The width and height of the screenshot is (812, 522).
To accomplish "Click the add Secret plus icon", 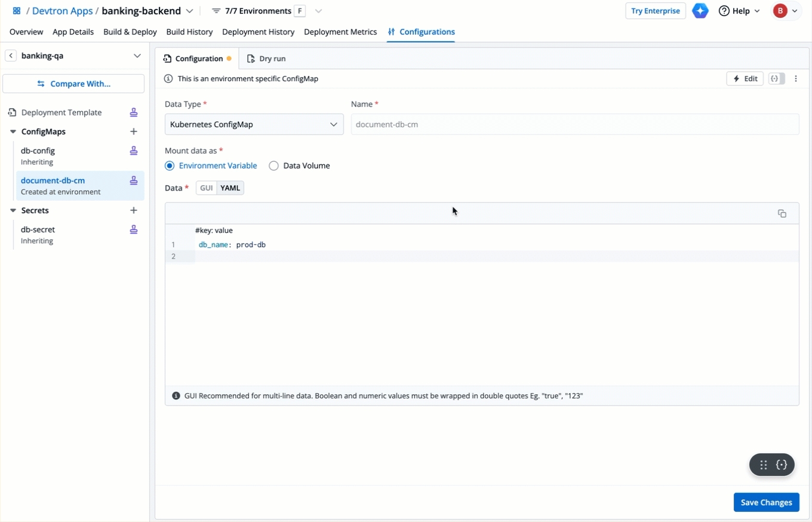I will coord(134,210).
